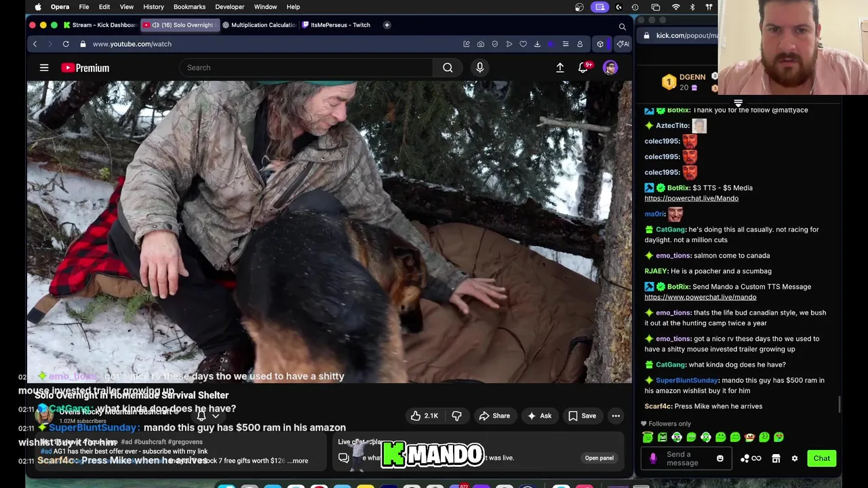The width and height of the screenshot is (868, 488).
Task: Open the powerchat.live/mando TTS message link
Action: tap(700, 298)
